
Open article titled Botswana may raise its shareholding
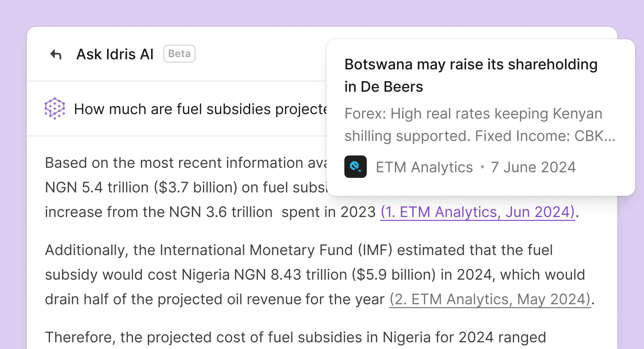coord(471,76)
